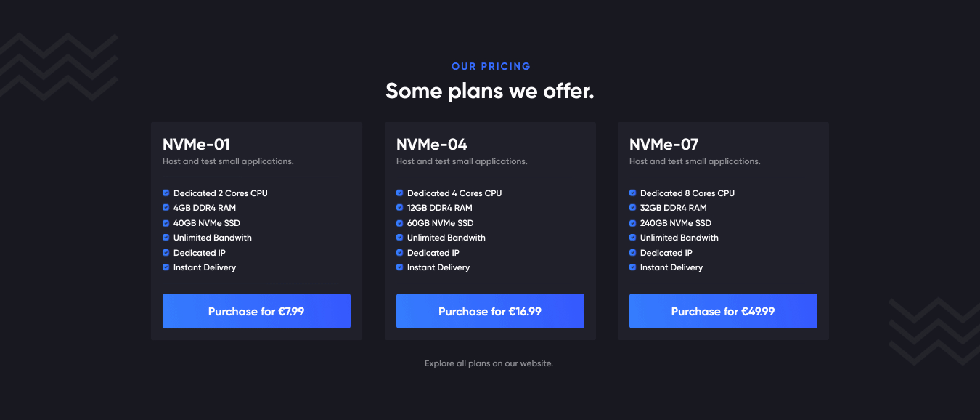The height and width of the screenshot is (420, 980).
Task: Click Purchase for €16.99 button
Action: tap(490, 311)
